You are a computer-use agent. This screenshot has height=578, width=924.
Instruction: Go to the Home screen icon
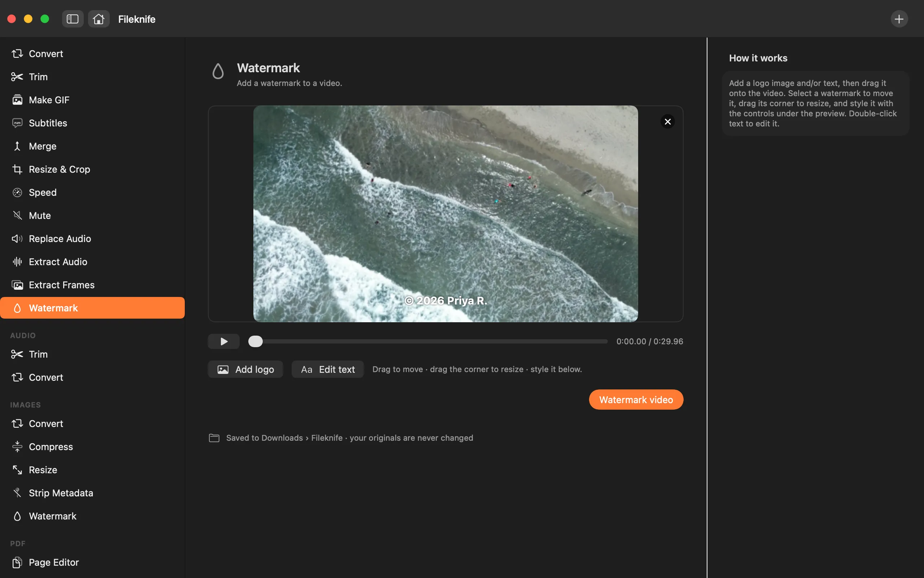99,19
